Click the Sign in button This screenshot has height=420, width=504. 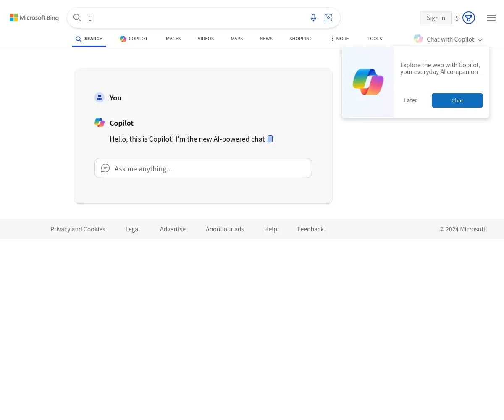tap(436, 18)
